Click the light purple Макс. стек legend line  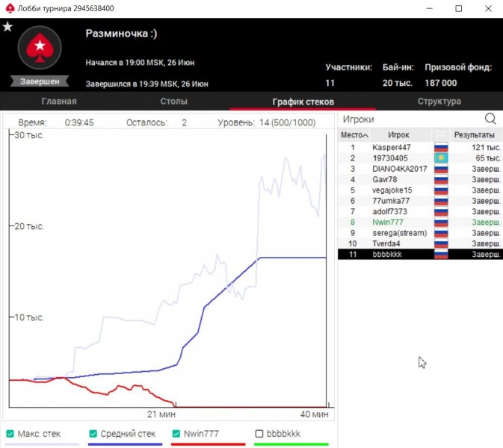coord(42,444)
